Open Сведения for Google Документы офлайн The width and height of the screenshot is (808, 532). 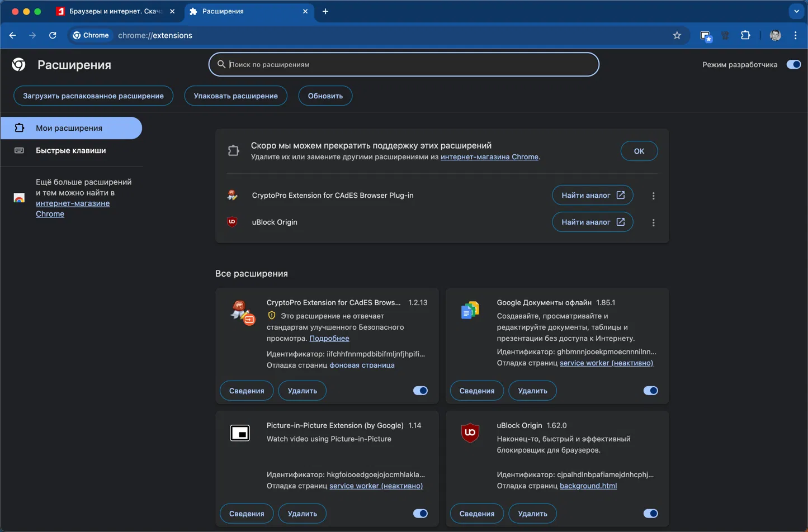[477, 391]
